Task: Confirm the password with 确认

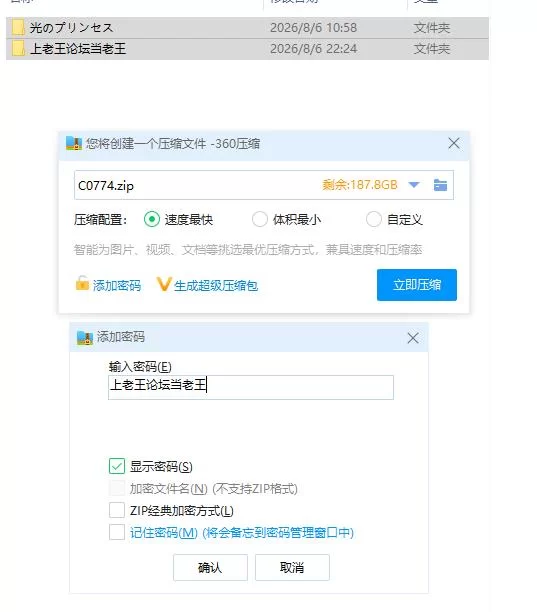Action: (210, 567)
